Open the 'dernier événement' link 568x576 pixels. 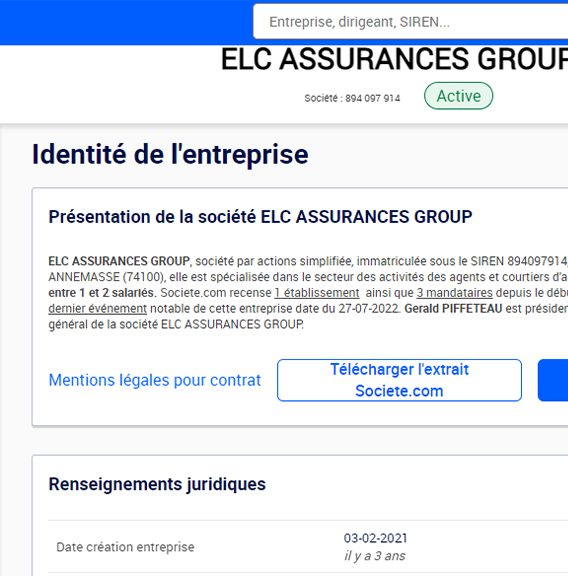click(x=98, y=309)
